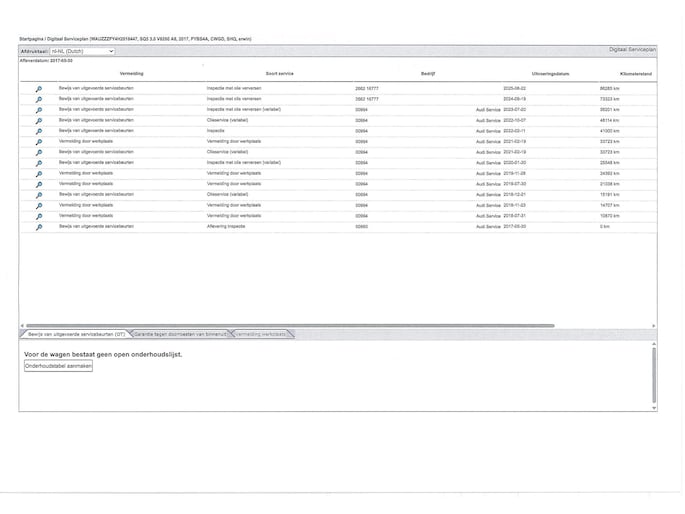Viewport: 685px width, 514px height.
Task: Open magnifier for Olieservice dated 2022-10-07
Action: pyautogui.click(x=39, y=121)
